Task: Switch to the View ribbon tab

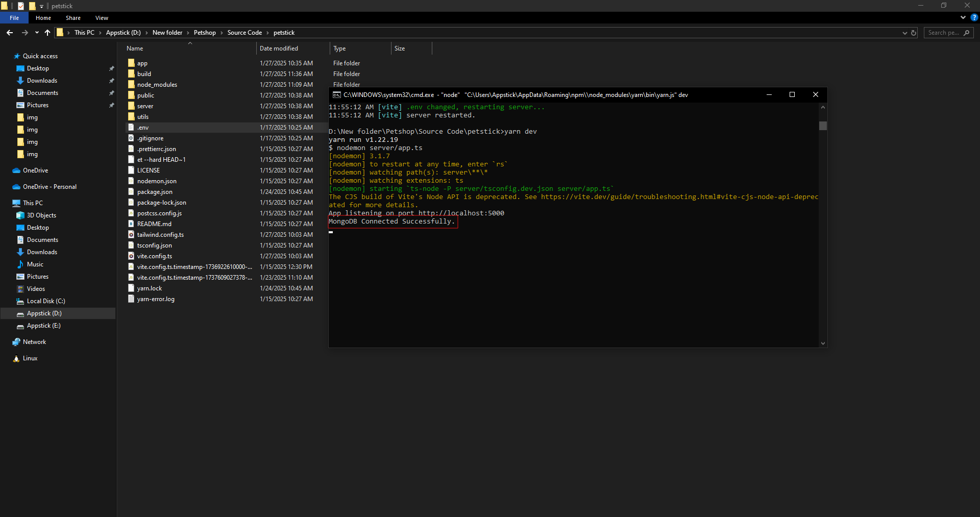Action: pyautogui.click(x=102, y=18)
